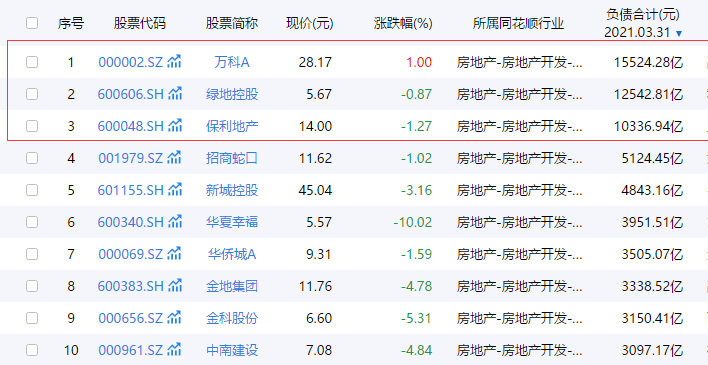Image resolution: width=708 pixels, height=365 pixels.
Task: Select price cell 45.04
Action: tap(315, 190)
